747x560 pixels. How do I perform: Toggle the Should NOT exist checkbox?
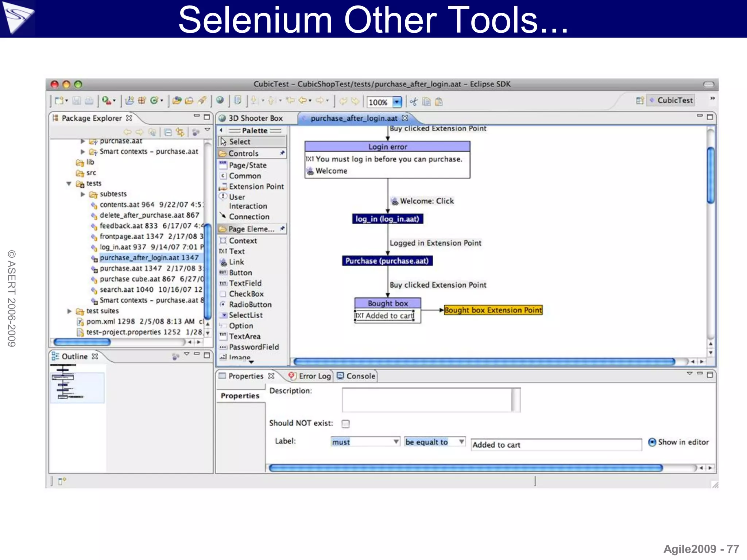[x=345, y=423]
